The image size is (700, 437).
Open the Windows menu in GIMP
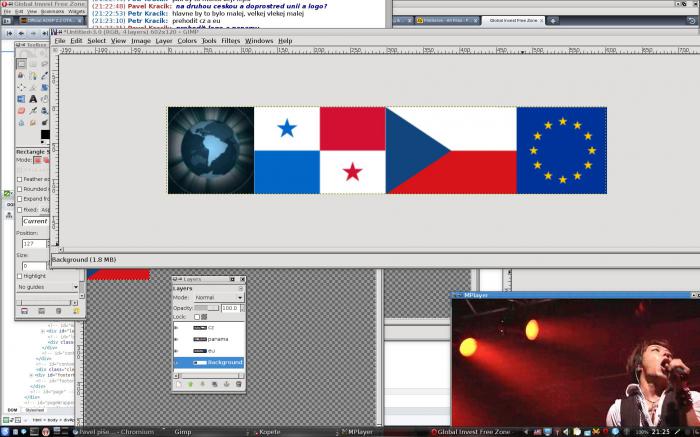click(x=259, y=41)
